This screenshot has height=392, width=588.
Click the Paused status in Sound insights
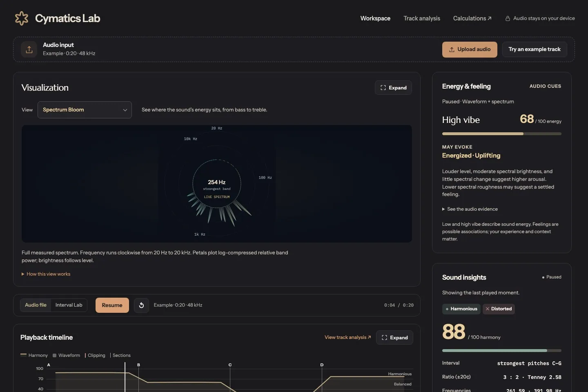[x=551, y=277]
